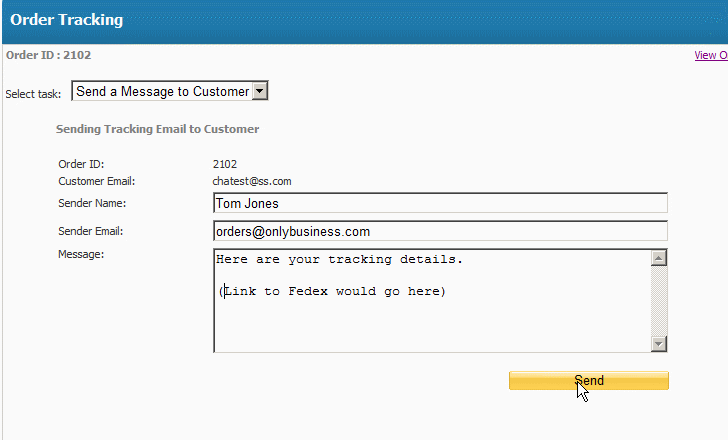728x440 pixels.
Task: Click the customer email chatest@ss.com
Action: 252,181
